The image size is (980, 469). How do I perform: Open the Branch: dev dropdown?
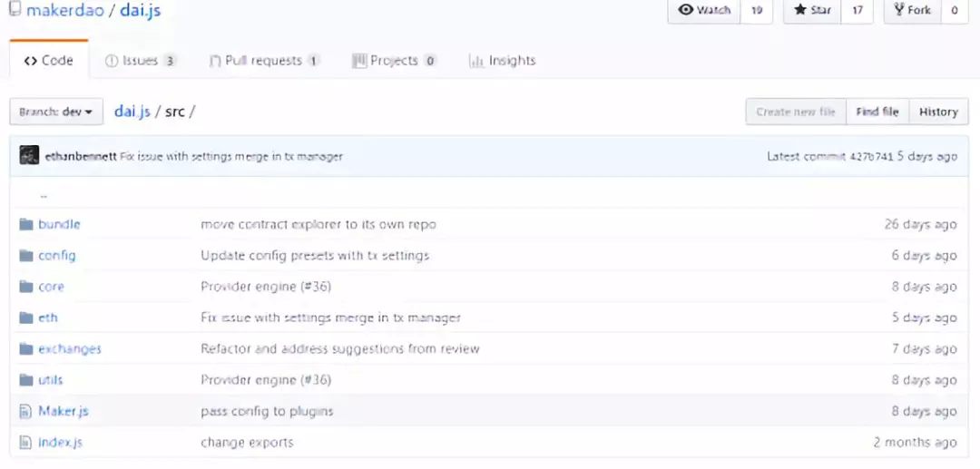tap(56, 112)
